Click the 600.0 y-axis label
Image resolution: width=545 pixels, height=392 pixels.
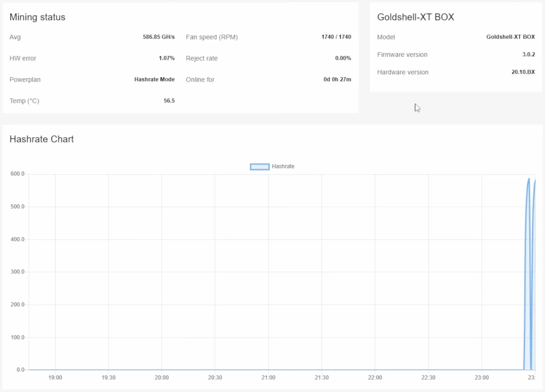coord(17,174)
